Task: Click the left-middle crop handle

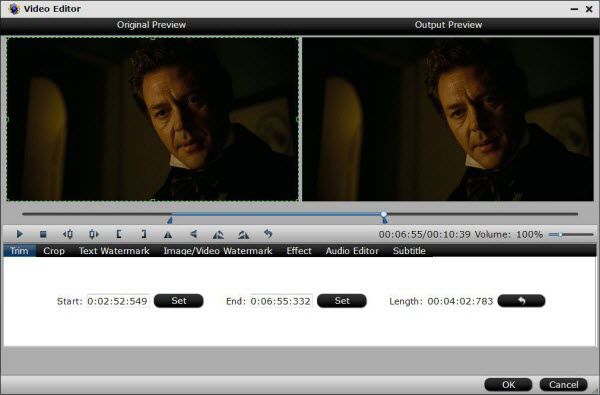Action: pos(7,119)
